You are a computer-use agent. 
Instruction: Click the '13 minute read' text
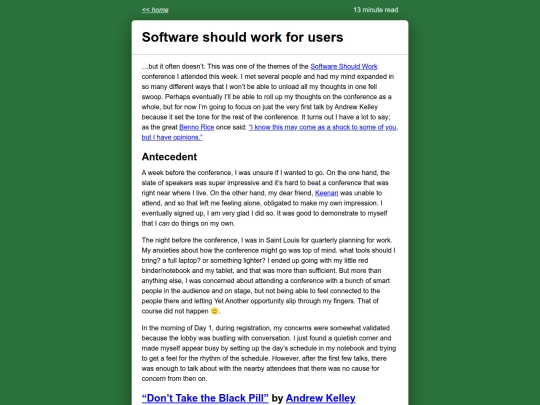(x=376, y=10)
